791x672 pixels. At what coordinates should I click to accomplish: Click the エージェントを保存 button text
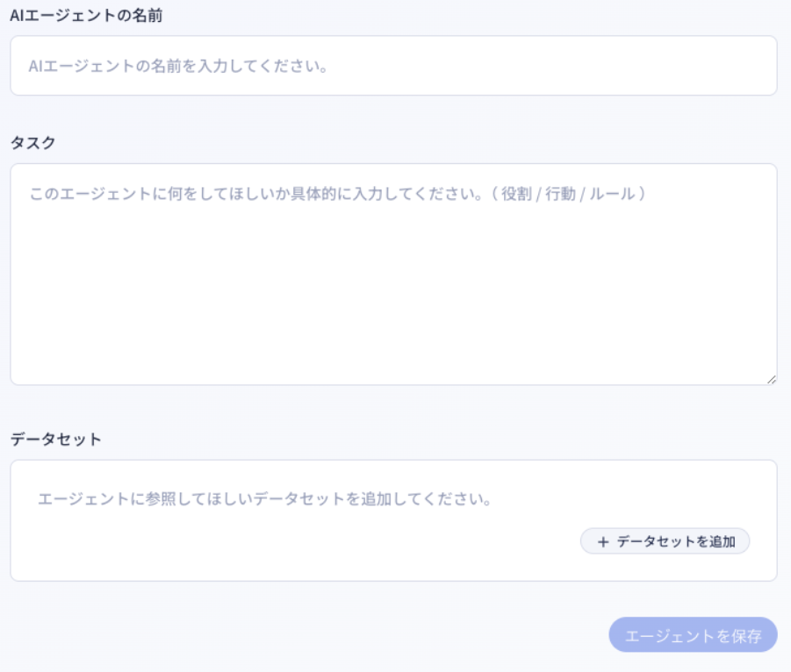(693, 635)
